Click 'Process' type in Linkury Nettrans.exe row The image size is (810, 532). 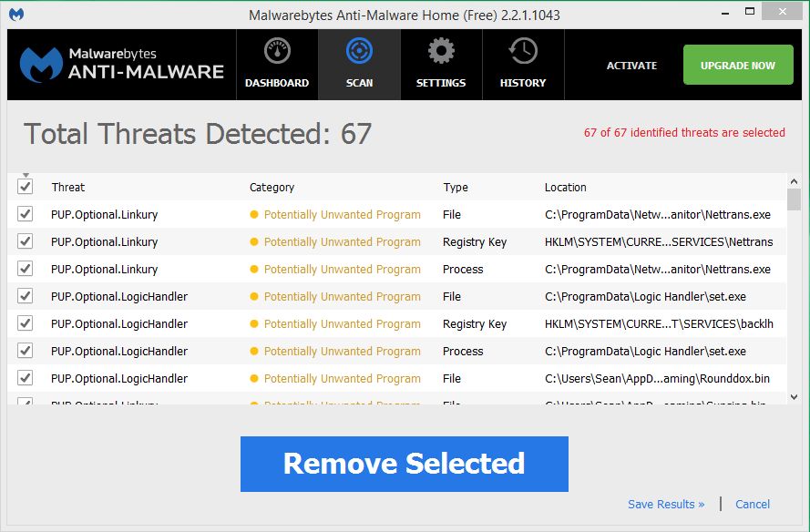point(463,269)
